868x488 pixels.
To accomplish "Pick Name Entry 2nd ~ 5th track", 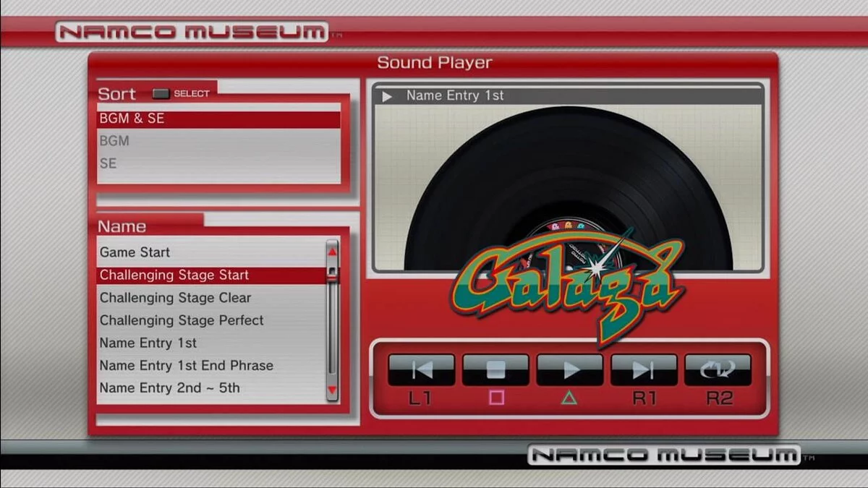I will [211, 388].
